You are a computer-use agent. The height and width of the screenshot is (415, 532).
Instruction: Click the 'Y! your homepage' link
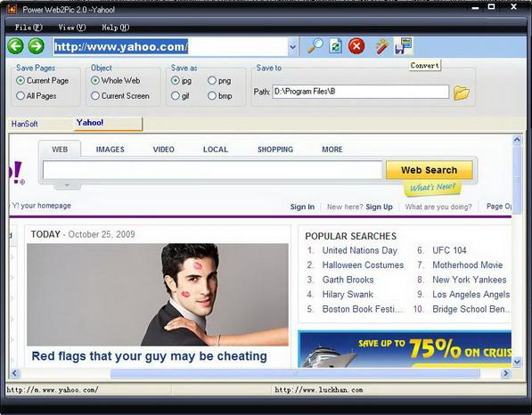pyautogui.click(x=41, y=206)
